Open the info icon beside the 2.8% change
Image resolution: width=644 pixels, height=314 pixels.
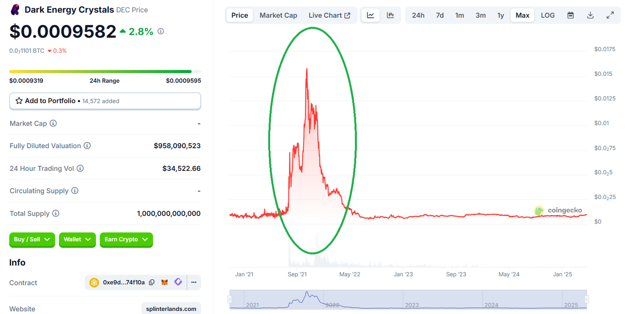click(161, 31)
